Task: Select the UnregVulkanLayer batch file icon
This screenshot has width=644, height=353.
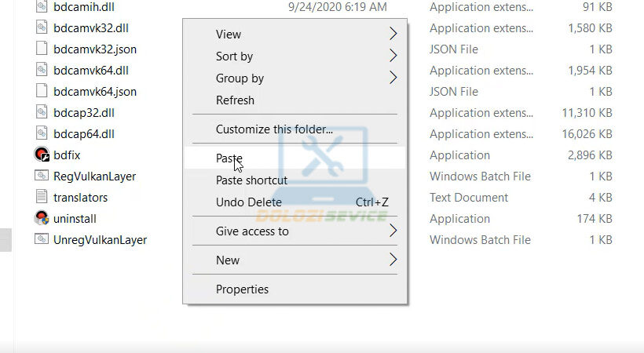Action: pos(42,239)
